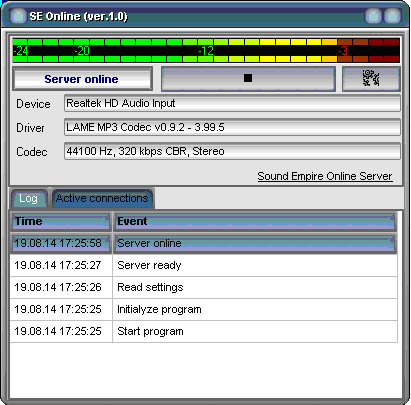
Task: Select the Start program log entry
Action: pyautogui.click(x=204, y=331)
